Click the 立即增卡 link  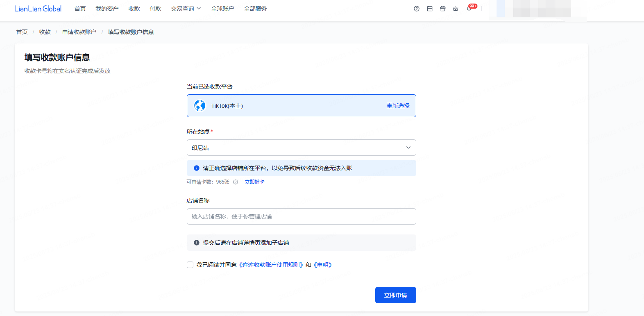tap(255, 182)
